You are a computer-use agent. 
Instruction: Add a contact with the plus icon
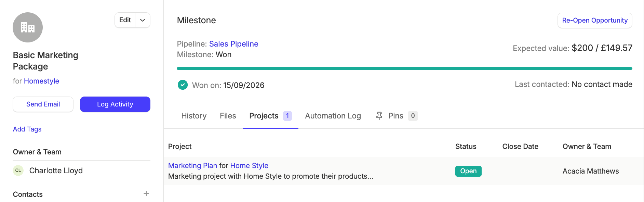point(146,194)
